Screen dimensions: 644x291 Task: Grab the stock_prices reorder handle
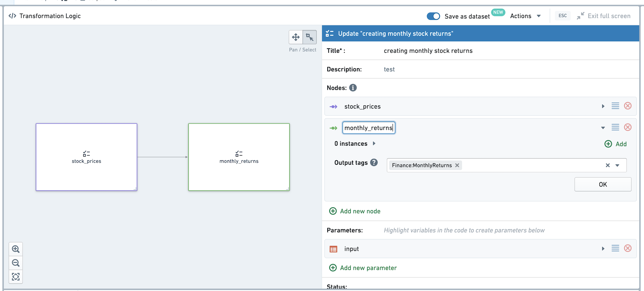615,106
